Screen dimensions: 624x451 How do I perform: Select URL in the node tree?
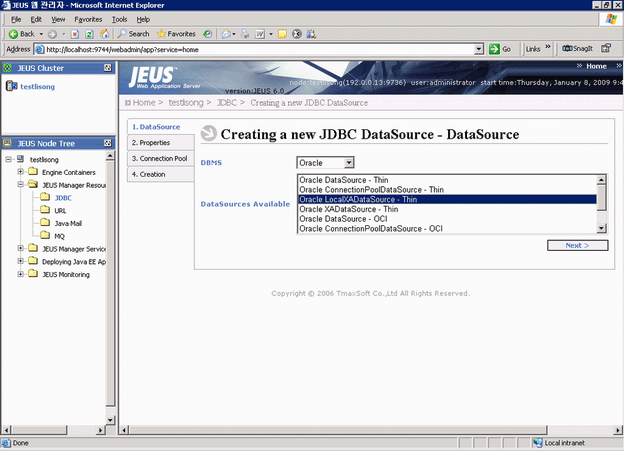click(x=60, y=211)
